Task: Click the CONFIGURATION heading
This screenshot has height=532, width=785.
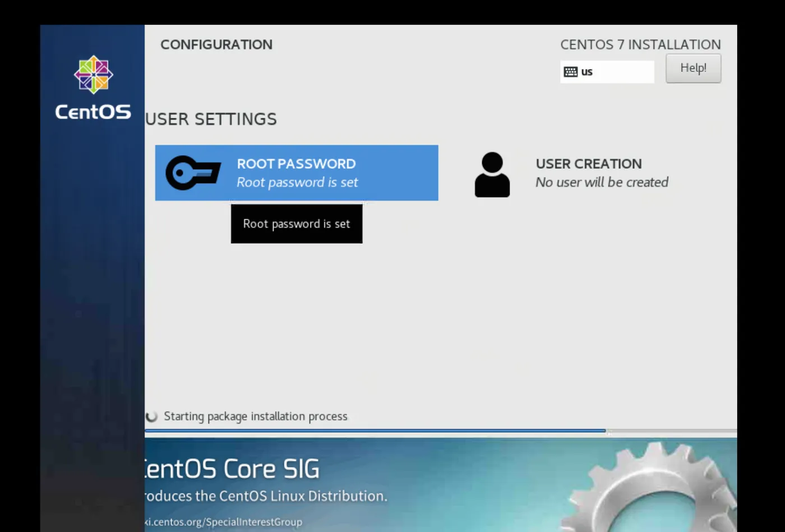Action: pos(216,44)
